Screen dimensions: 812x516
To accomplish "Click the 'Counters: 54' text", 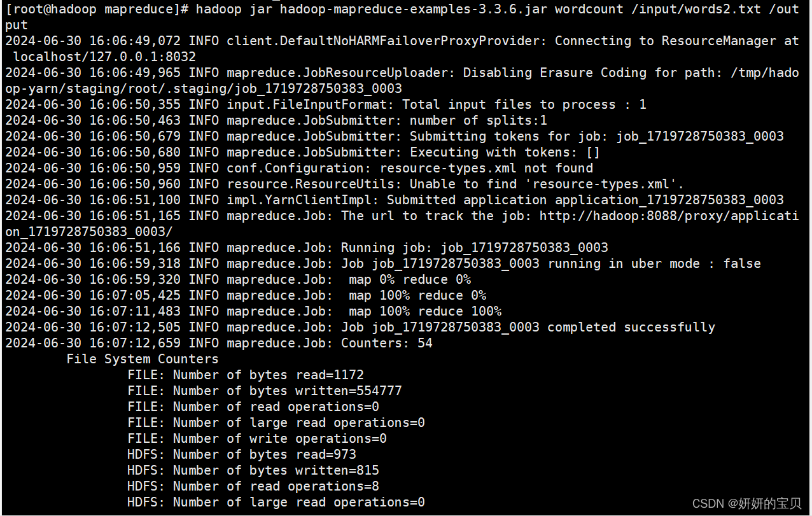I will (x=386, y=343).
